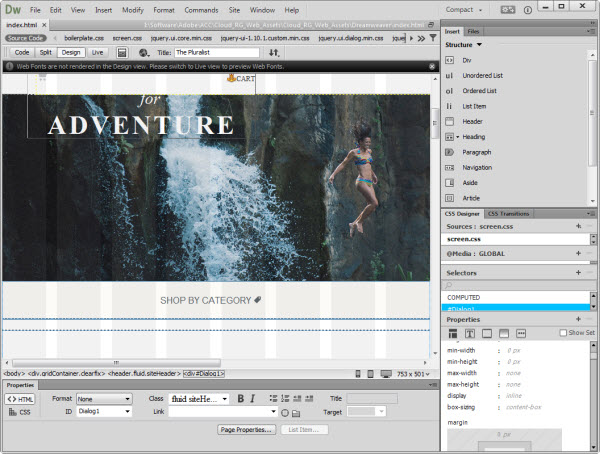This screenshot has height=454, width=600.
Task: Show the More properties category
Action: 521,333
